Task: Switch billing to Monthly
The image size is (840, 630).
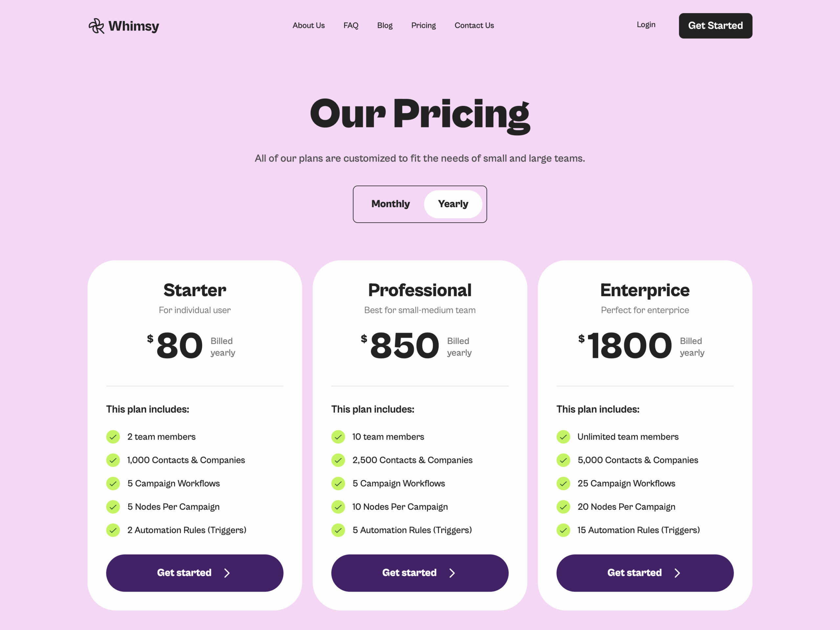Action: click(390, 204)
